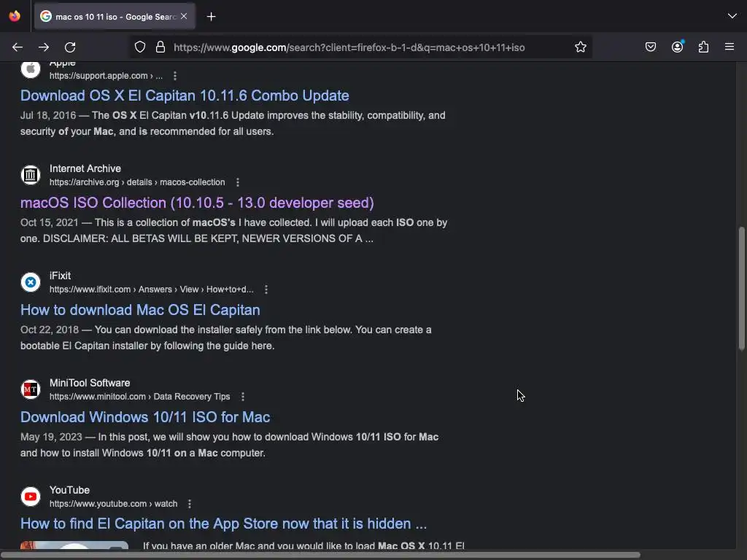Image resolution: width=747 pixels, height=560 pixels.
Task: Select the mac os 10 11 iso tab
Action: point(115,17)
